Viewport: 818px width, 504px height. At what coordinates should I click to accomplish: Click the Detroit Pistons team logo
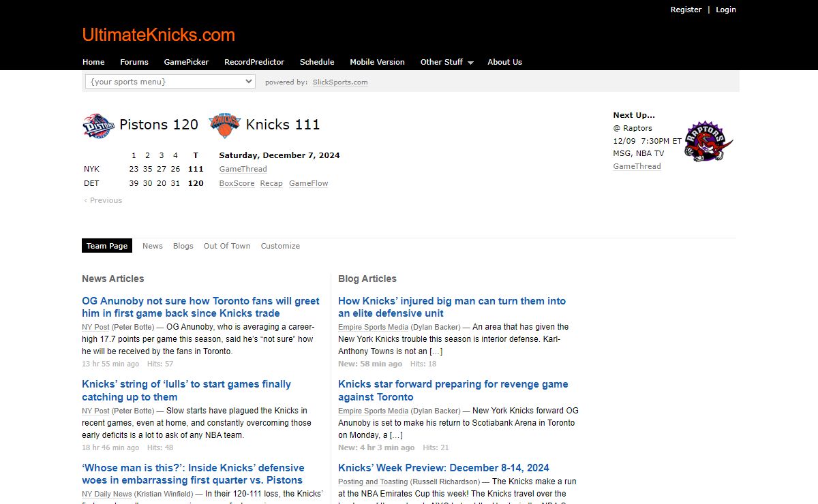point(99,125)
